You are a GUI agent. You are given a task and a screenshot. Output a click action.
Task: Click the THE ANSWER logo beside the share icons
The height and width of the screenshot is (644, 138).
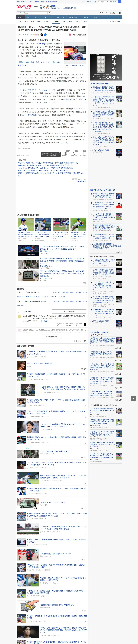[x=77, y=35]
